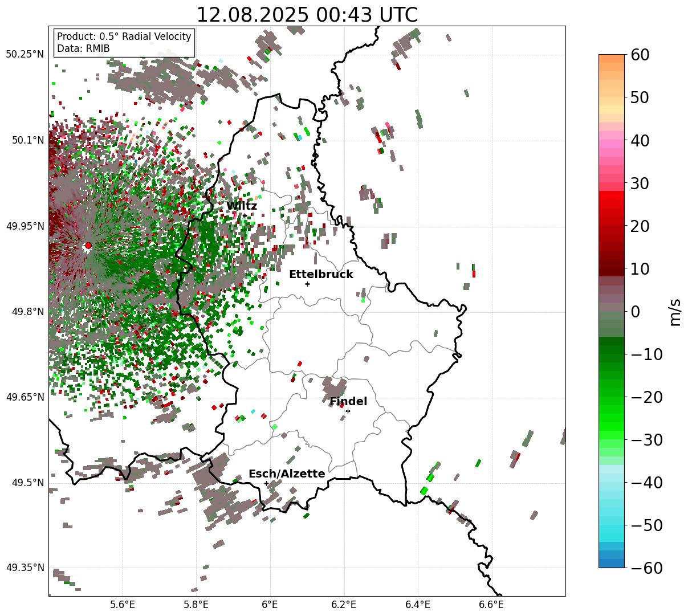Click the 6°E longitude tick label
This screenshot has height=616, width=688.
(270, 604)
